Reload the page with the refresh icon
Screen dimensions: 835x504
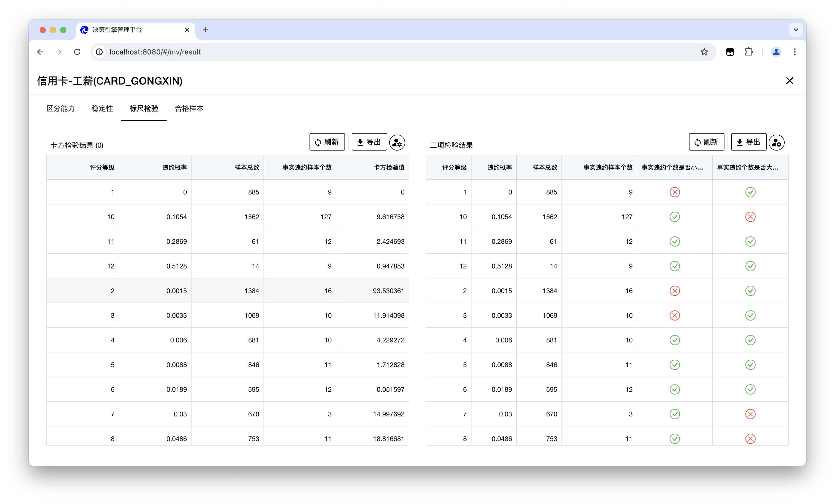tap(77, 52)
